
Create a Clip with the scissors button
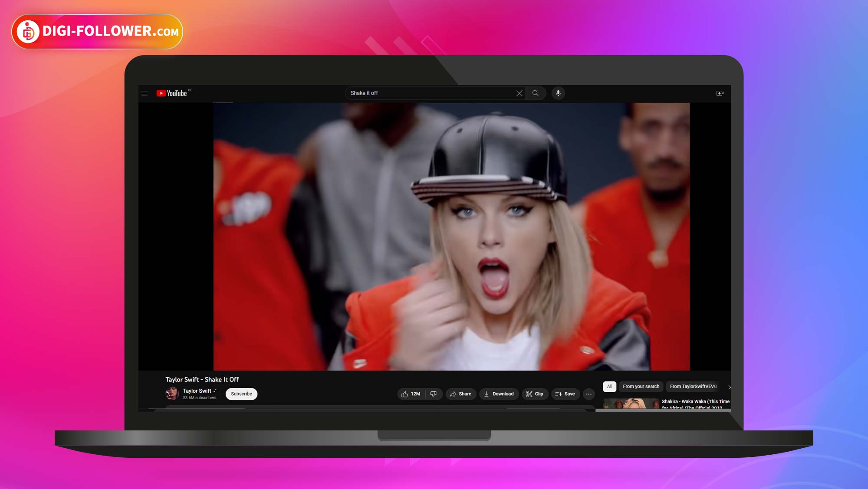535,394
